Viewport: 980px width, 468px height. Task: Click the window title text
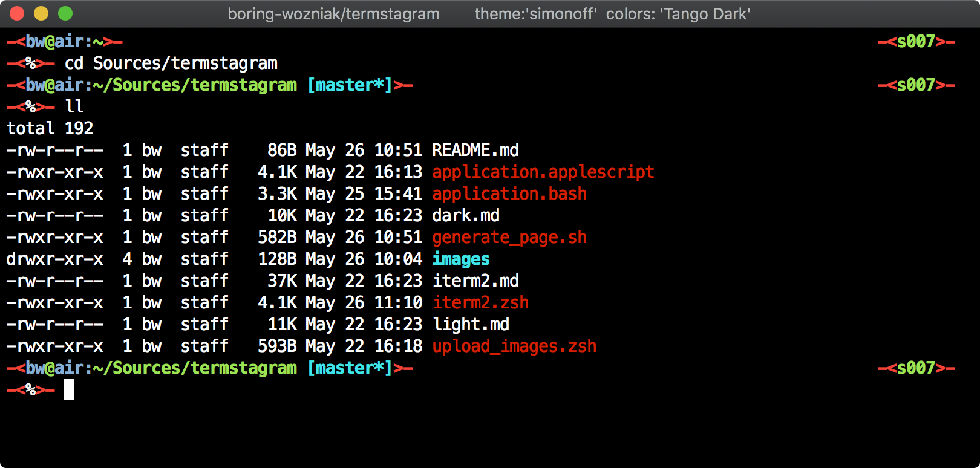[x=489, y=14]
